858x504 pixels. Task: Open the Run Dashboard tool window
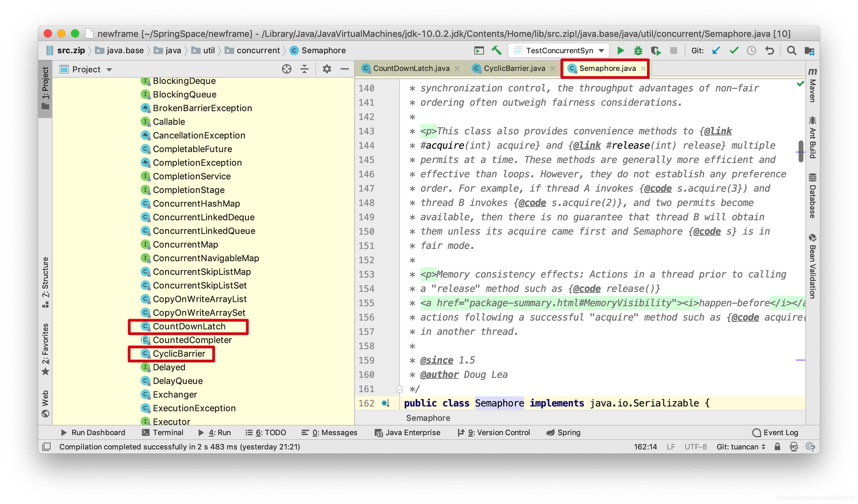93,432
